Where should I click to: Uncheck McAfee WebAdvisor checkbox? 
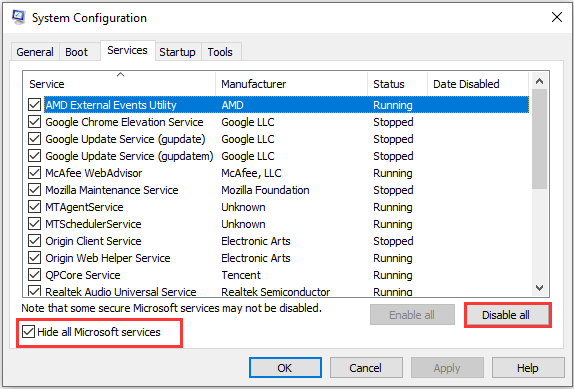pos(34,173)
